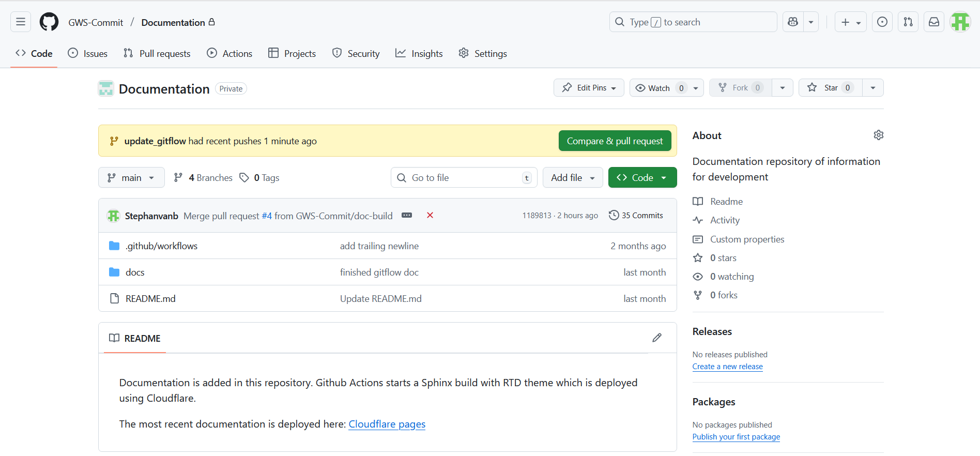The height and width of the screenshot is (456, 980).
Task: Show failed status check red X
Action: click(430, 215)
